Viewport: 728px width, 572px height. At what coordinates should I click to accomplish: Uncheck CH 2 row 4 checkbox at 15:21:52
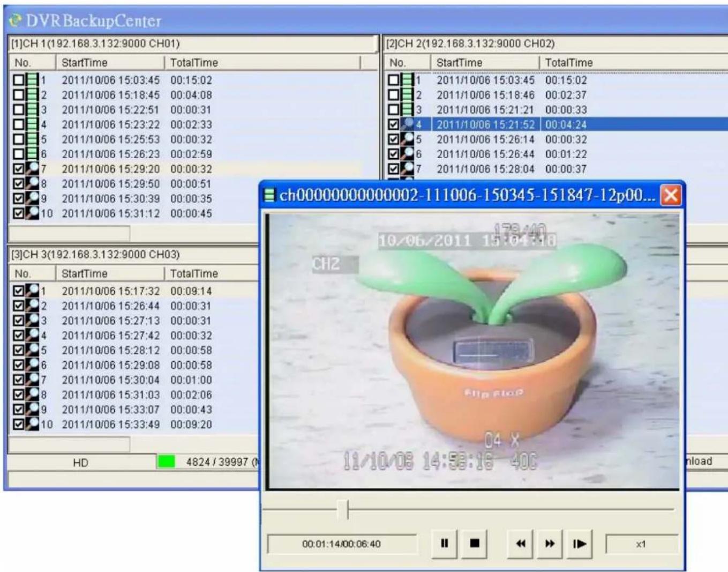pos(394,124)
